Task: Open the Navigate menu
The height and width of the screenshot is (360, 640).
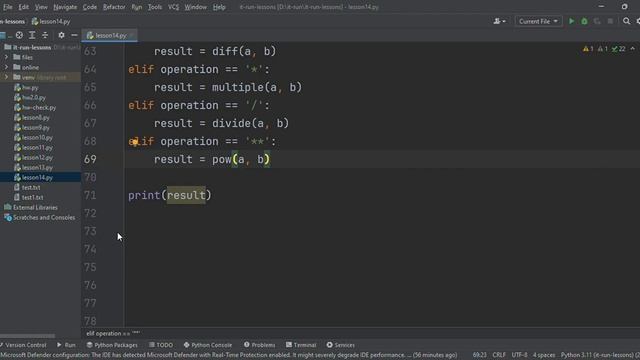Action: coord(65,7)
